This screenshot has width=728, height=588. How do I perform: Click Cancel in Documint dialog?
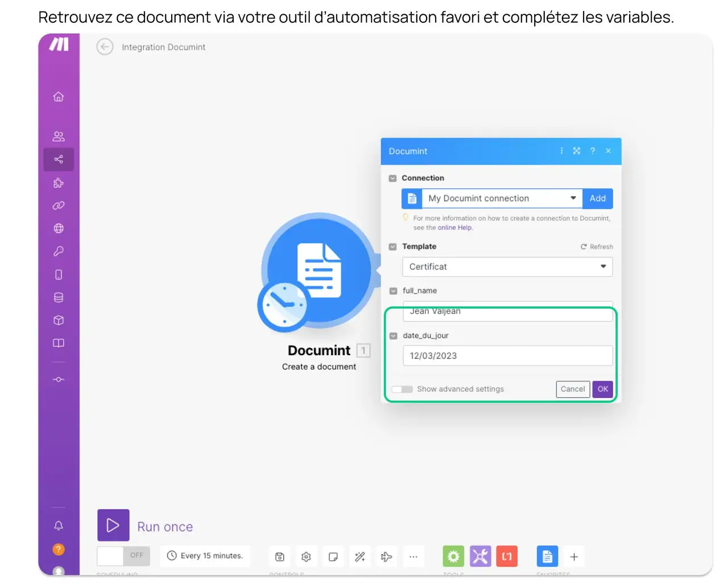[x=573, y=389]
